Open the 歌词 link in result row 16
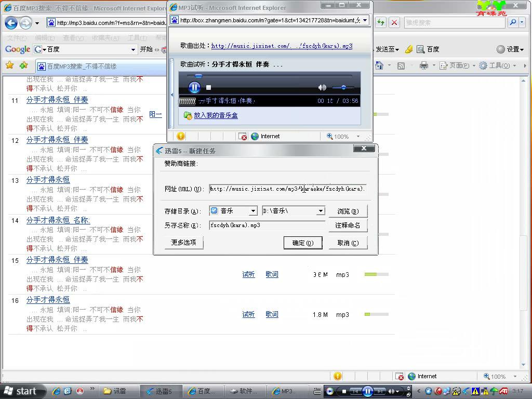Image resolution: width=532 pixels, height=399 pixels. [x=272, y=314]
